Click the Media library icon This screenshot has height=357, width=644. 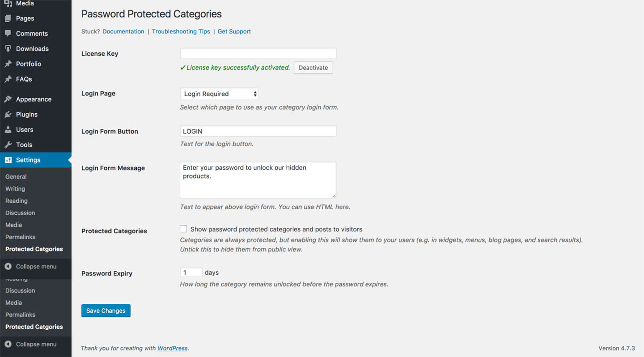click(9, 3)
